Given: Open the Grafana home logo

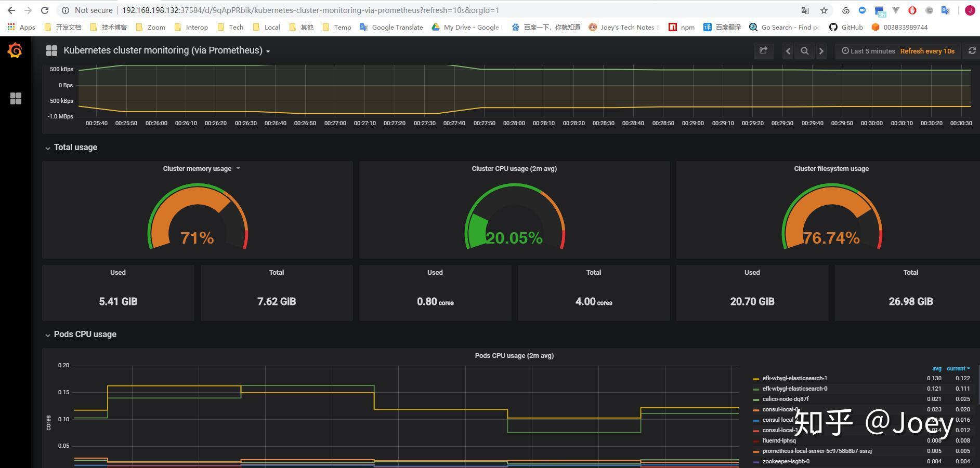Looking at the screenshot, I should pos(15,50).
